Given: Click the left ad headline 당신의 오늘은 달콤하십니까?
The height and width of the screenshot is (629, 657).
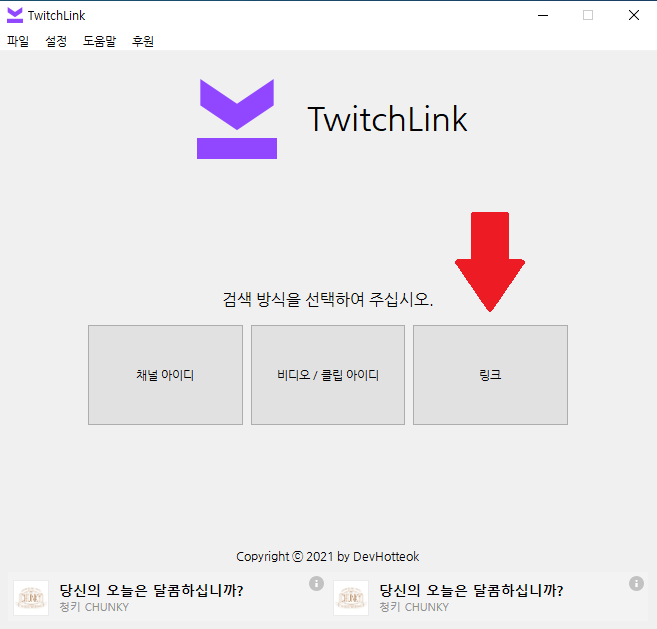Looking at the screenshot, I should pos(151,590).
